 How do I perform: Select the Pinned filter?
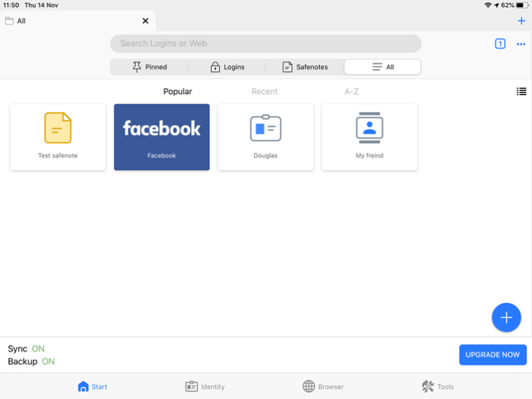(149, 67)
